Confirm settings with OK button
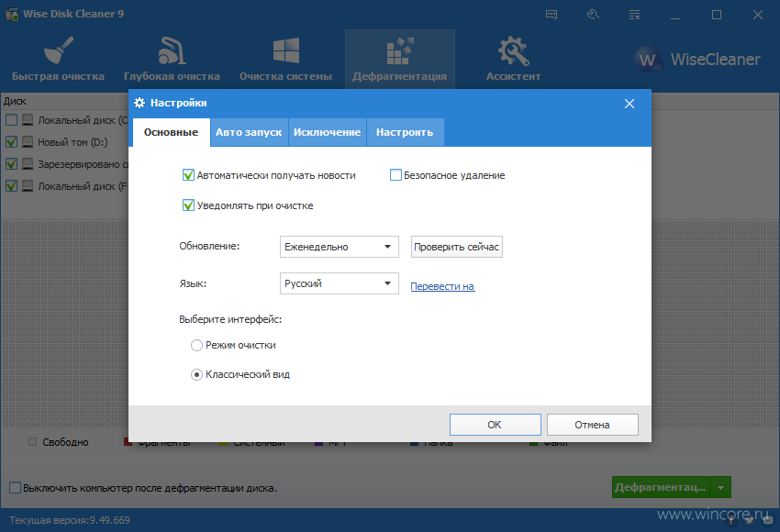780x532 pixels. coord(495,425)
